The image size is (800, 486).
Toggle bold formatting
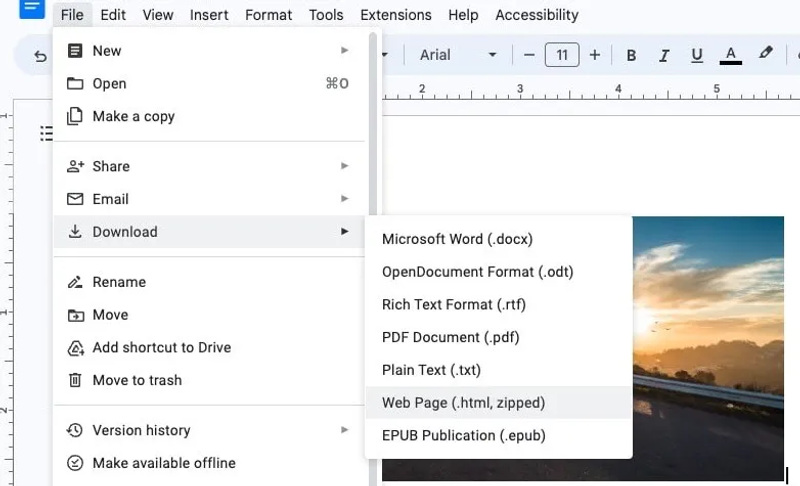coord(631,55)
